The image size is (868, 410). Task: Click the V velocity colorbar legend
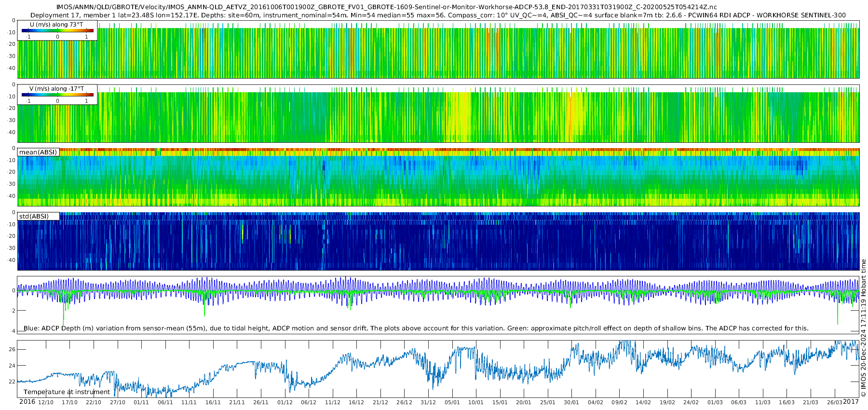click(x=57, y=96)
